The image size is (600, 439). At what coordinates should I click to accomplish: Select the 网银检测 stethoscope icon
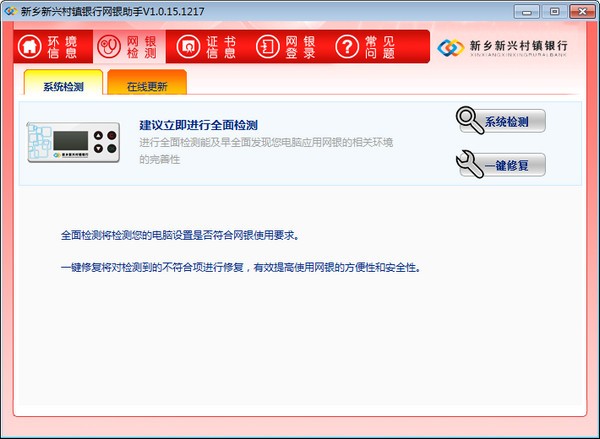109,47
